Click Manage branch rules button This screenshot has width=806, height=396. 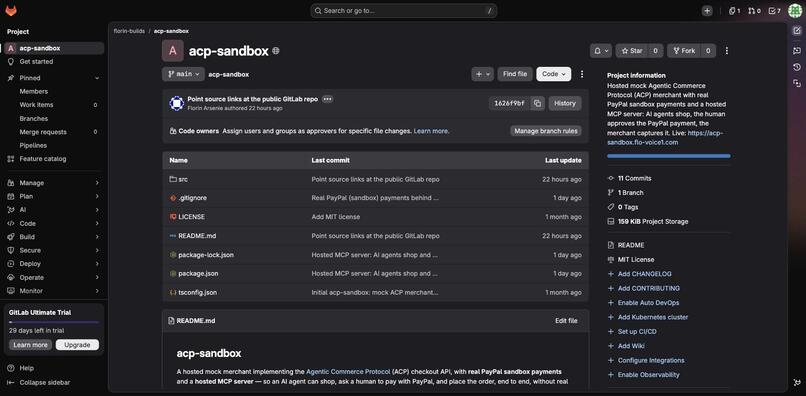tap(546, 131)
